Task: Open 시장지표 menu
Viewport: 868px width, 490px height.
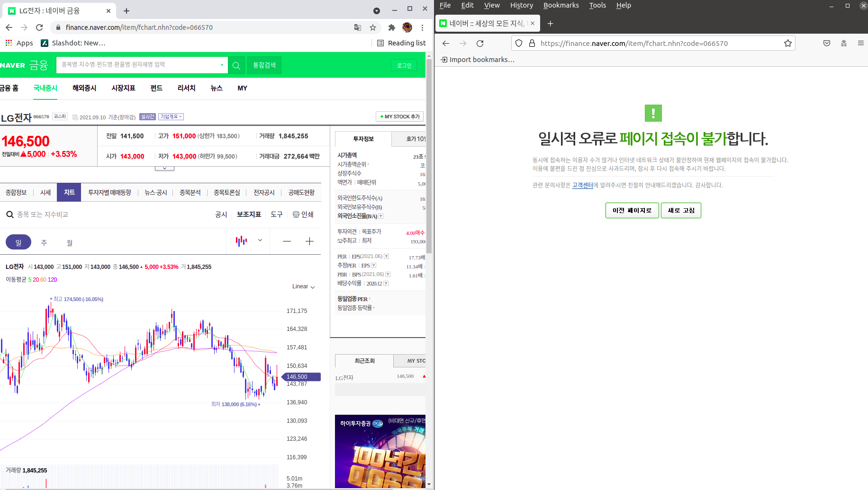Action: [123, 88]
